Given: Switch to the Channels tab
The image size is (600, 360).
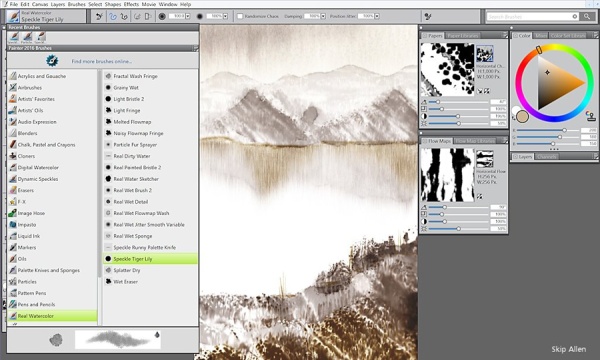Looking at the screenshot, I should pyautogui.click(x=546, y=156).
